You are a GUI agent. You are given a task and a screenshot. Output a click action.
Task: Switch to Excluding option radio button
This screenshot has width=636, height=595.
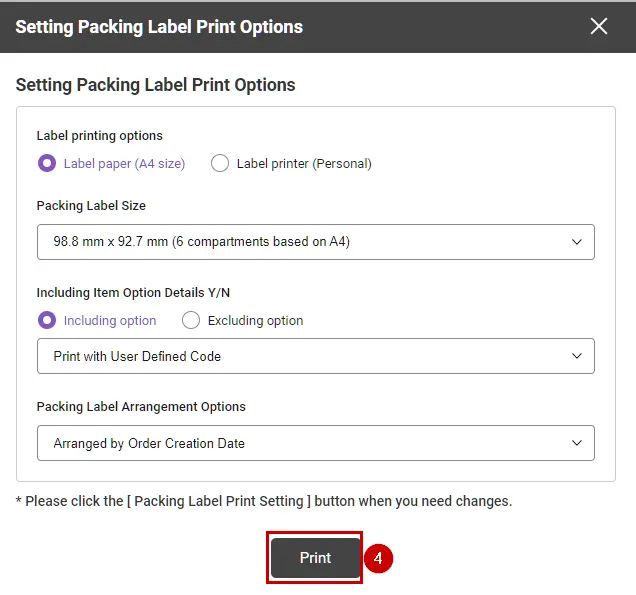click(x=190, y=321)
